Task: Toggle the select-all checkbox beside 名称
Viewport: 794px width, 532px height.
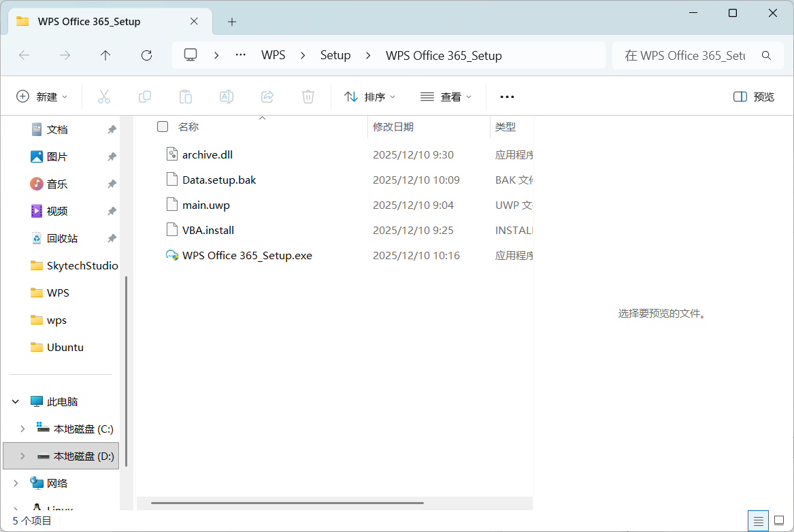Action: tap(163, 127)
